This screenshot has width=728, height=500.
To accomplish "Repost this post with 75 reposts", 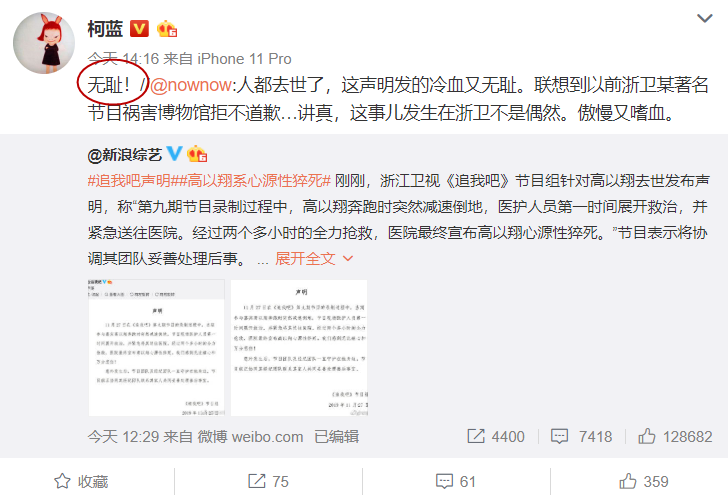I will [x=268, y=481].
